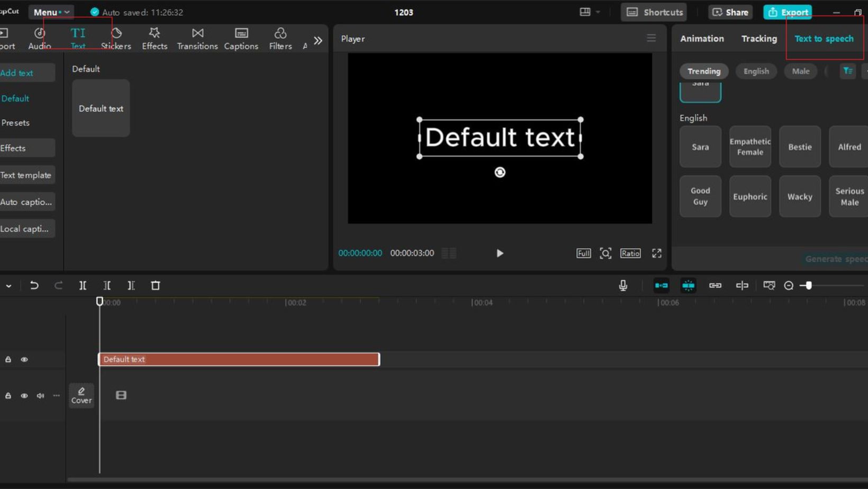868x489 pixels.
Task: Click the Full preview quality button
Action: [x=583, y=253]
